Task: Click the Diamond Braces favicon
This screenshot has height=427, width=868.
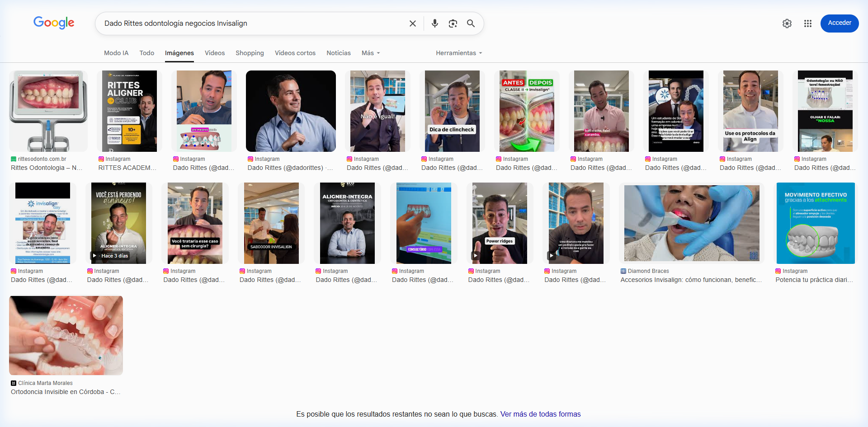Action: pos(623,271)
